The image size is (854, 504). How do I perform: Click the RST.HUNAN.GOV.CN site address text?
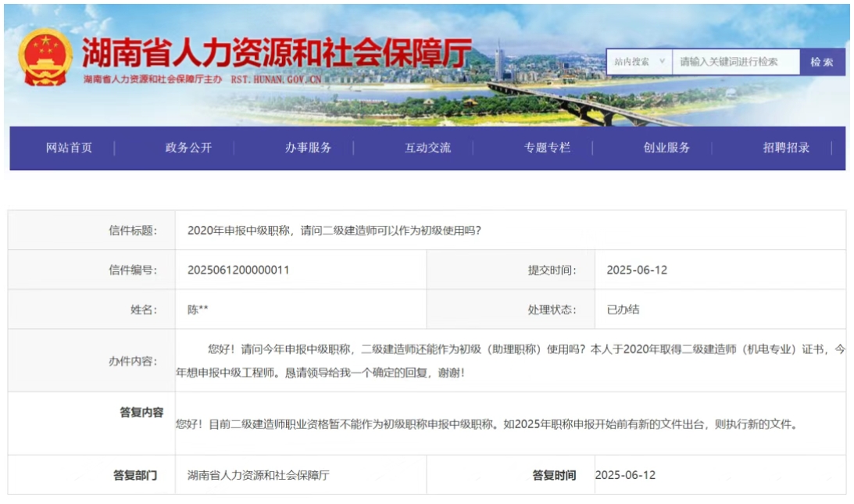[276, 80]
